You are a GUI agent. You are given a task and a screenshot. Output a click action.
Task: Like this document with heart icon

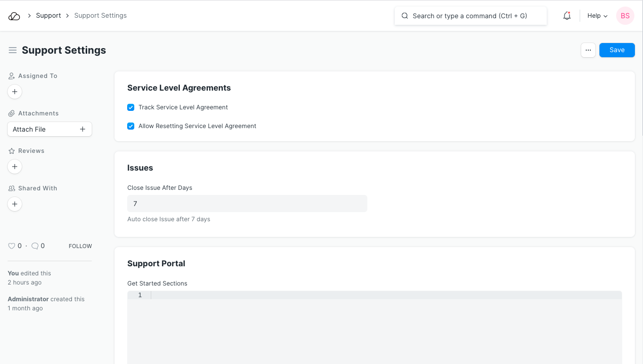click(12, 246)
